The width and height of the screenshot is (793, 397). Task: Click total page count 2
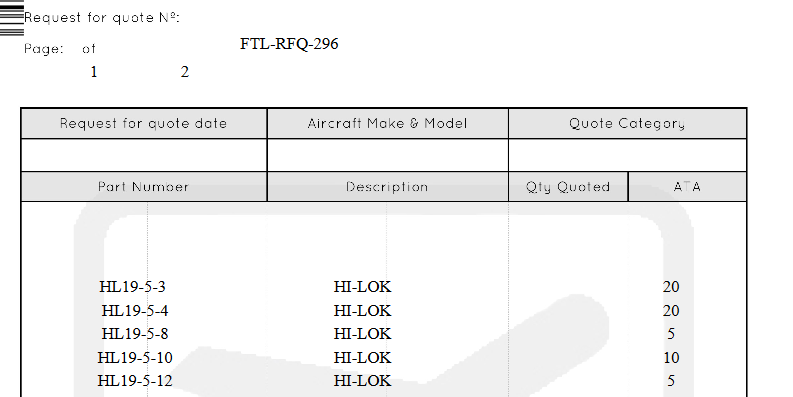point(185,72)
